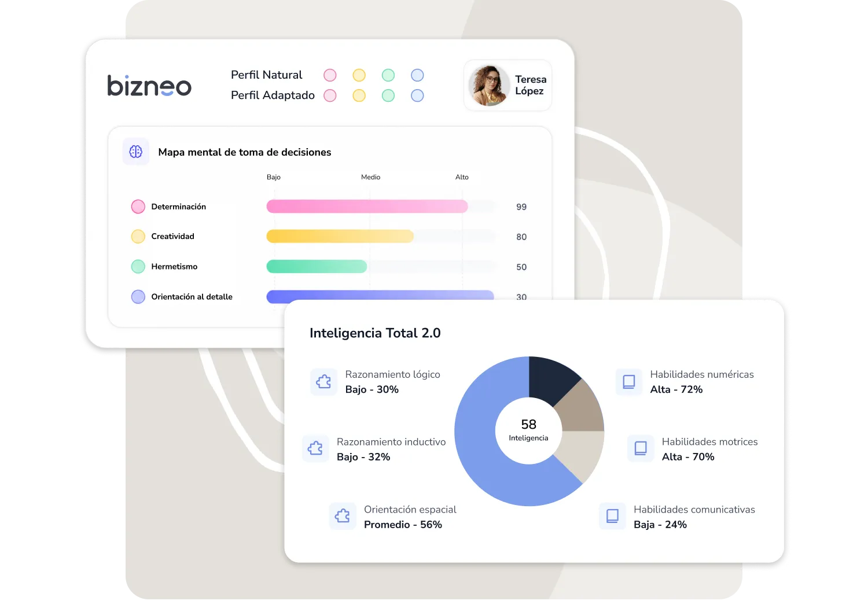Click the pink Determinación color dot
The image size is (868, 608).
click(138, 207)
